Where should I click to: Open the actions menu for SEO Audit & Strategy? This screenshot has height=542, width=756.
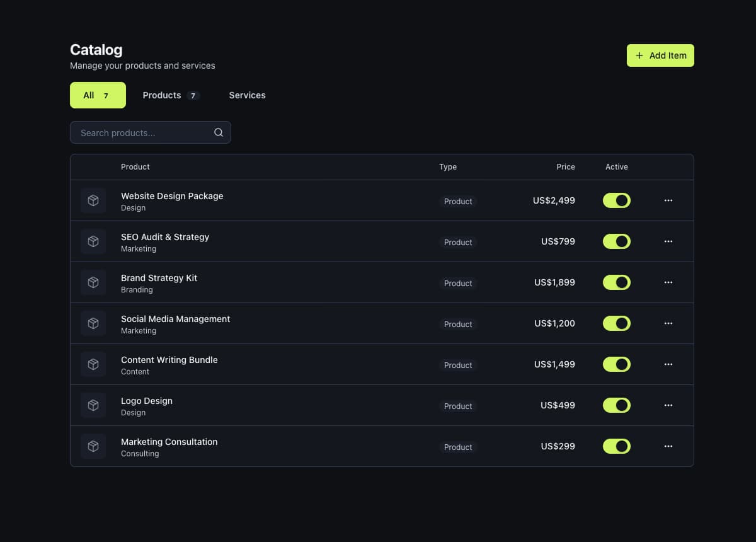click(668, 241)
